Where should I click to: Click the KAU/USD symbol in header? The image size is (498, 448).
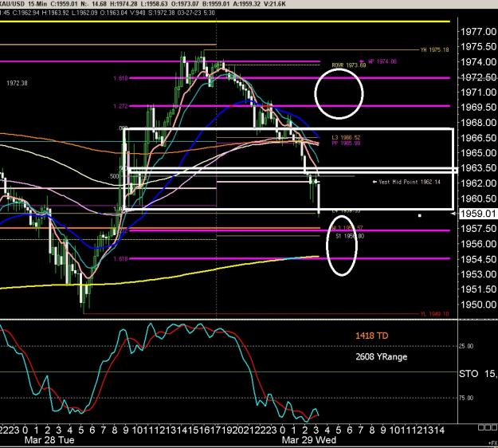[x=12, y=4]
